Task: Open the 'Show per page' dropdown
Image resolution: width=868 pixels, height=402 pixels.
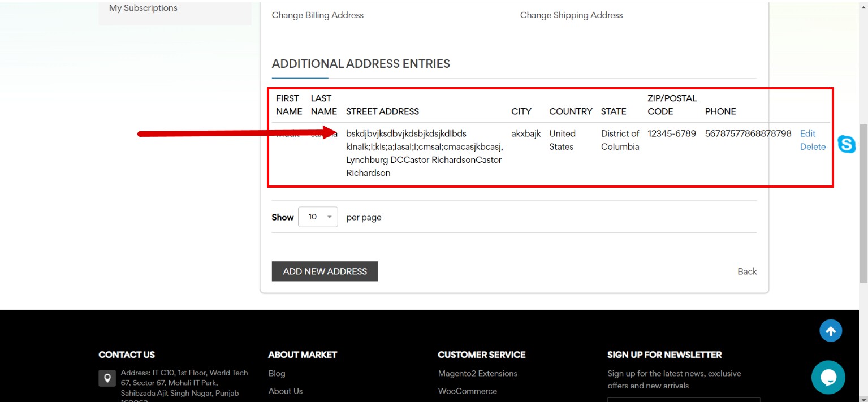Action: point(317,217)
